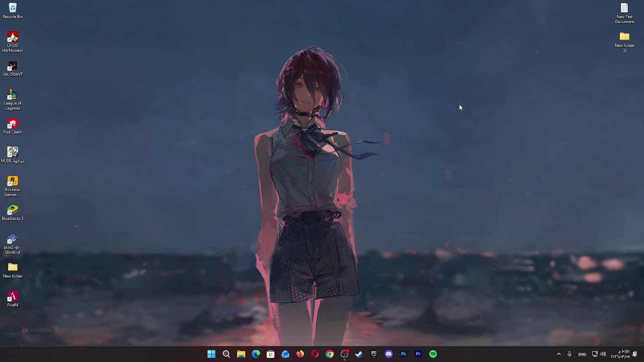Select the League of Legends shortcut
This screenshot has width=644, height=362.
pyautogui.click(x=13, y=100)
